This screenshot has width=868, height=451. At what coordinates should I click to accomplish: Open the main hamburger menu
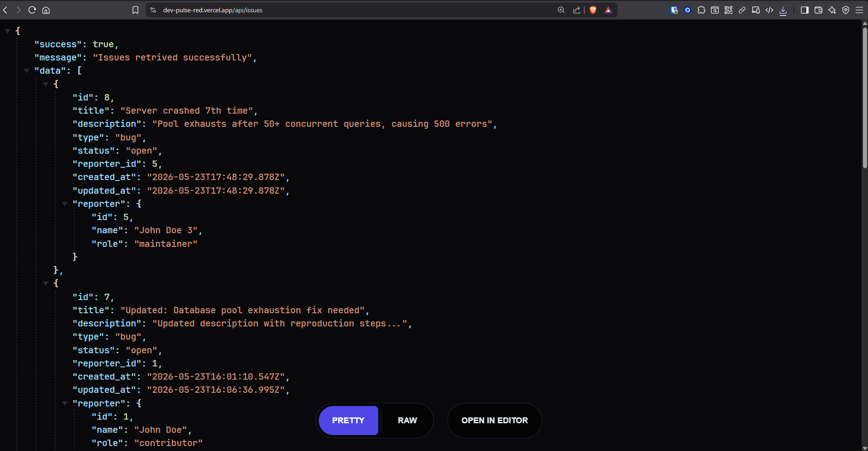coord(859,10)
